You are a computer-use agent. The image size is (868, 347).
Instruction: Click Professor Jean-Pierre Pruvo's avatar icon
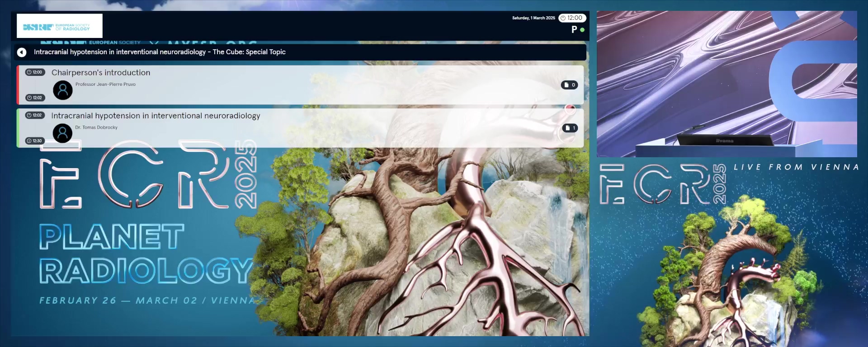(x=63, y=90)
